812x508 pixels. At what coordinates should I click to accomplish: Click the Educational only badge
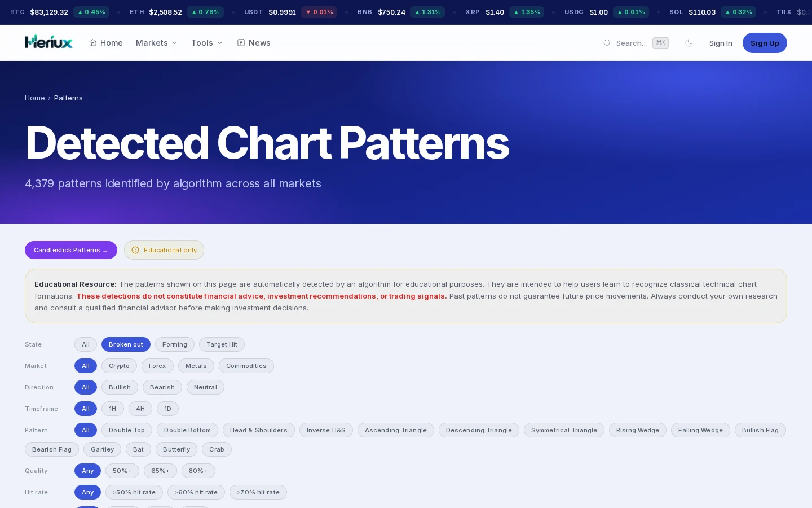(164, 250)
